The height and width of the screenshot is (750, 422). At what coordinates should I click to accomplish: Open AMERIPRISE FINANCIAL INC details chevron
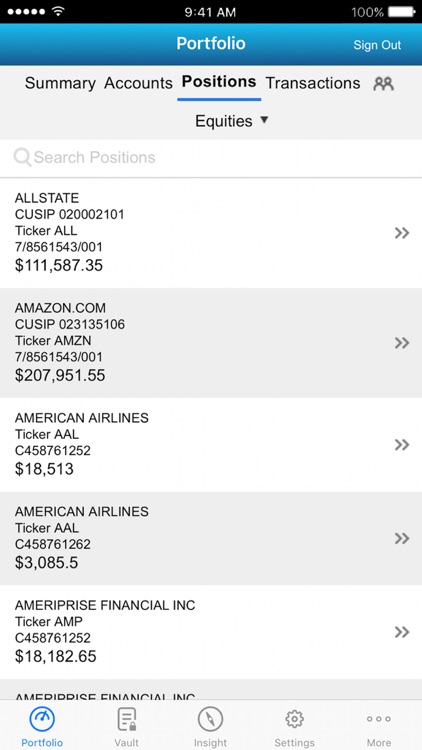coord(402,632)
